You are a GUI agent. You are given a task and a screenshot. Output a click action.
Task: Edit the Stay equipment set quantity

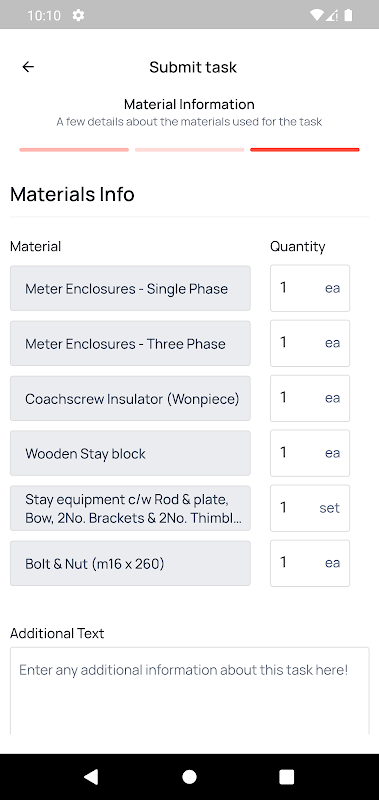[x=310, y=508]
